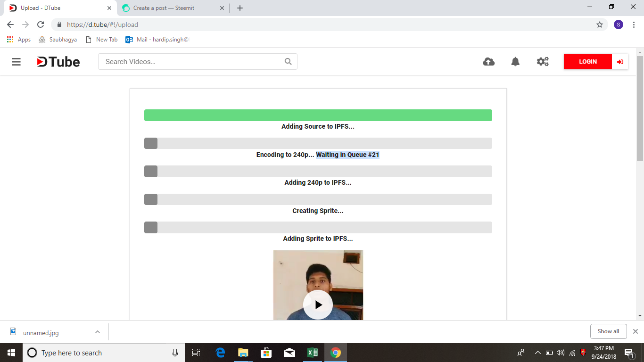
Task: Open Excel from the taskbar
Action: [312, 353]
